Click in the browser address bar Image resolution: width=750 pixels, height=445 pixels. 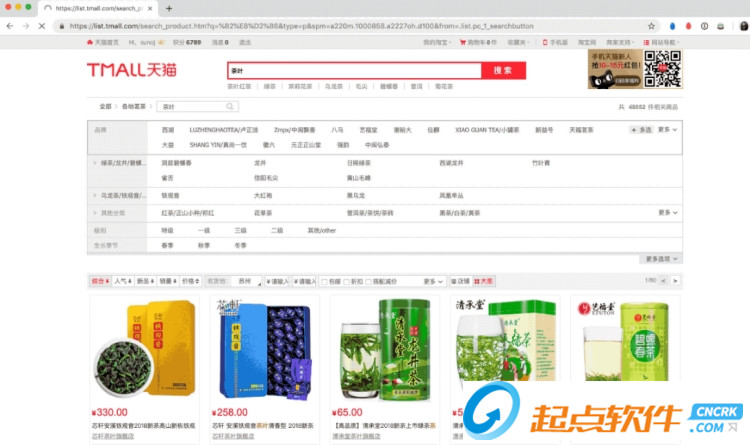click(x=354, y=26)
